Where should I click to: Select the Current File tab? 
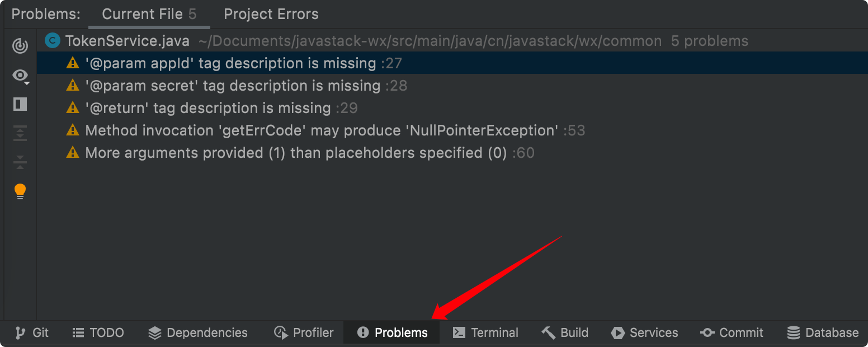(x=149, y=14)
